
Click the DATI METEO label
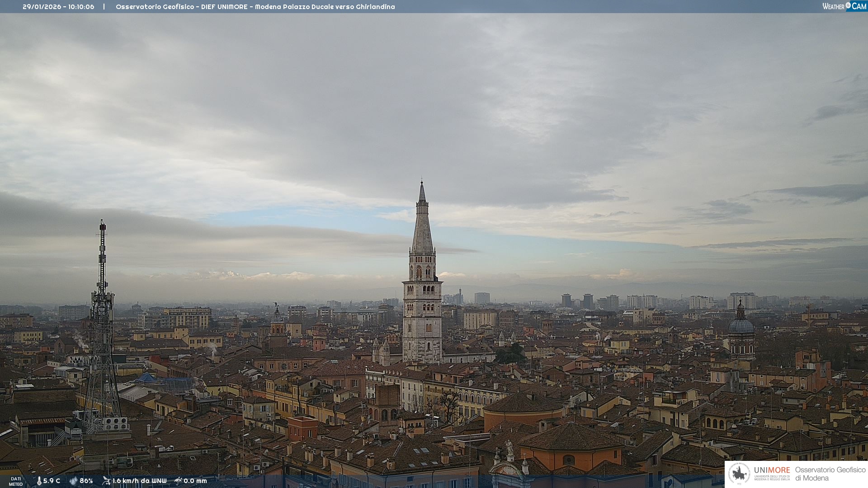16,481
